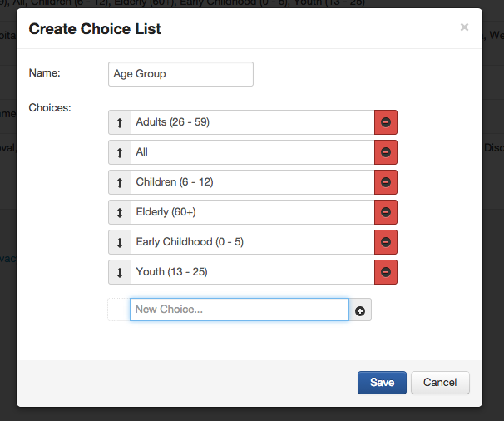
Task: Save the choice list
Action: [382, 383]
